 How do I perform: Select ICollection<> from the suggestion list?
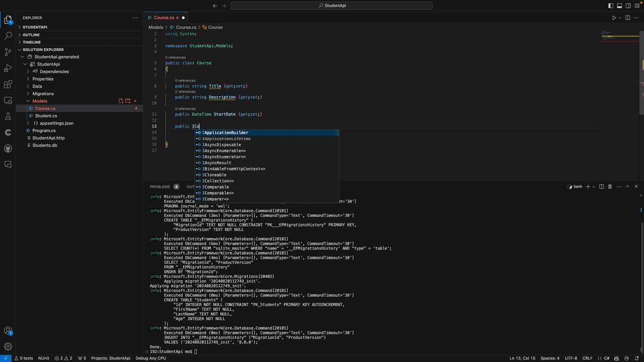267,181
